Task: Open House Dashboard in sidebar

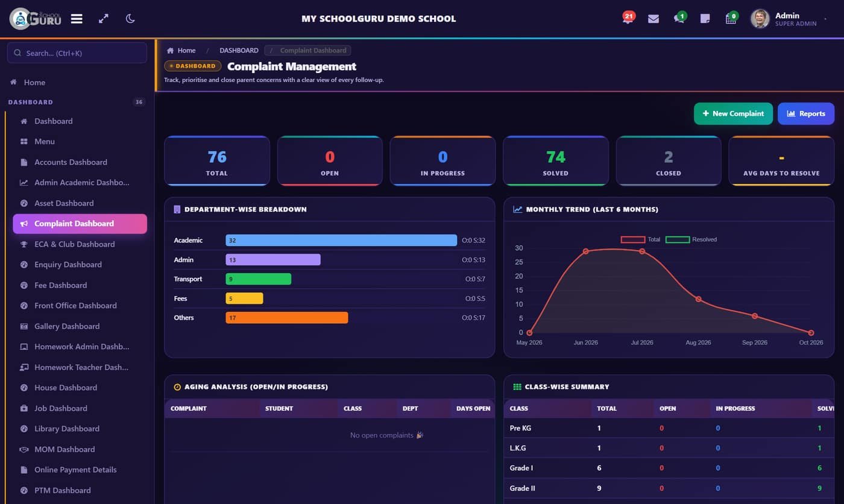Action: click(x=80, y=388)
